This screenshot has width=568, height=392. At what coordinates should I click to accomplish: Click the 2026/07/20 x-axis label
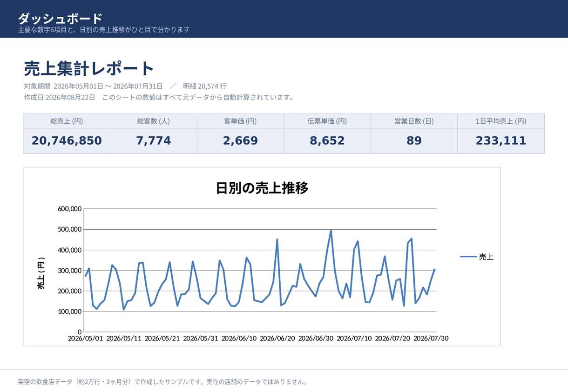pos(392,339)
